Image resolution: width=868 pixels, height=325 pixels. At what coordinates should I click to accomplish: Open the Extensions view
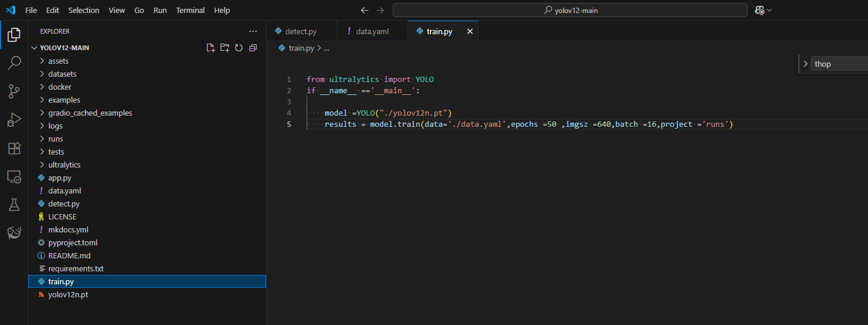[x=14, y=148]
